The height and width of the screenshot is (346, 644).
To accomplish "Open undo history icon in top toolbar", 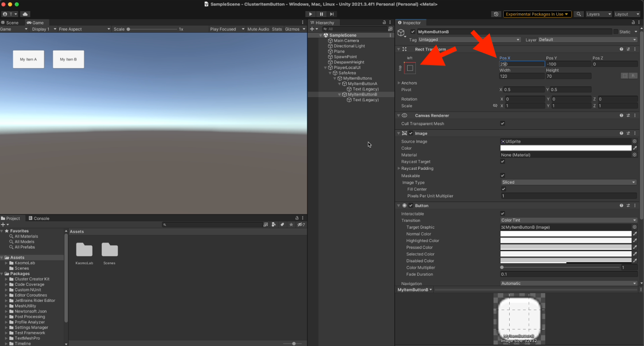I will point(496,14).
